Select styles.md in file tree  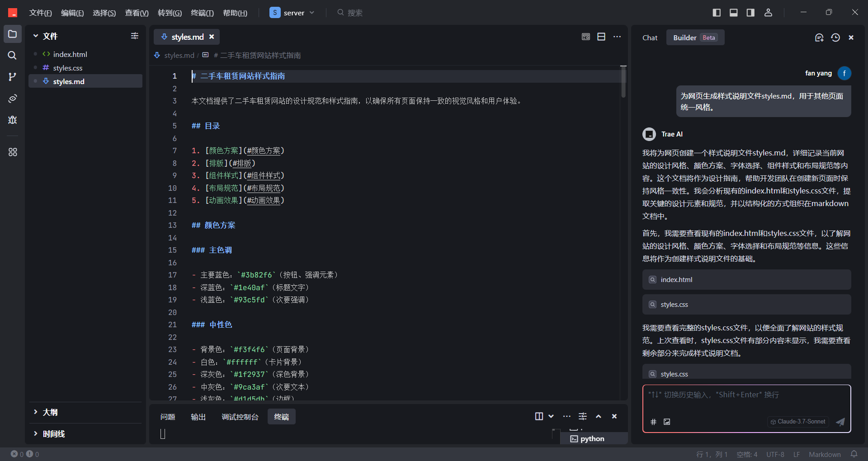[x=85, y=81]
